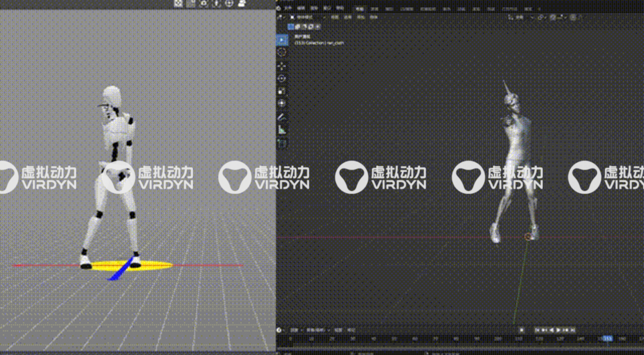The height and width of the screenshot is (355, 644).
Task: Select the Transform tool
Action: [x=282, y=103]
